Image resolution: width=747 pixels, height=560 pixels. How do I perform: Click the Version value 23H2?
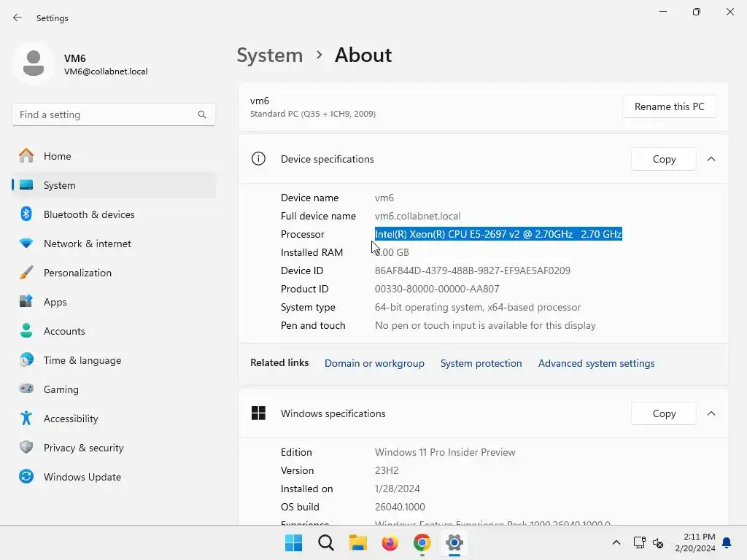point(387,470)
